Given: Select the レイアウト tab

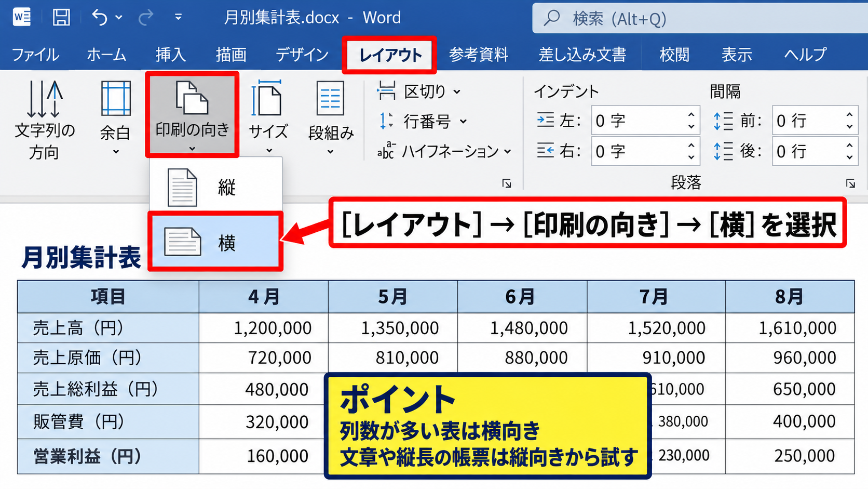Looking at the screenshot, I should (x=389, y=55).
